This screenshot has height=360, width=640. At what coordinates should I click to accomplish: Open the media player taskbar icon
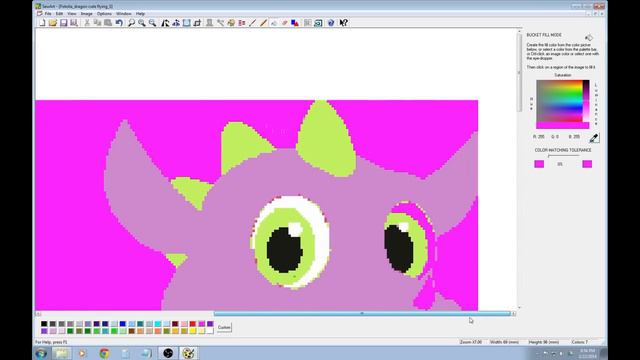coord(82,353)
